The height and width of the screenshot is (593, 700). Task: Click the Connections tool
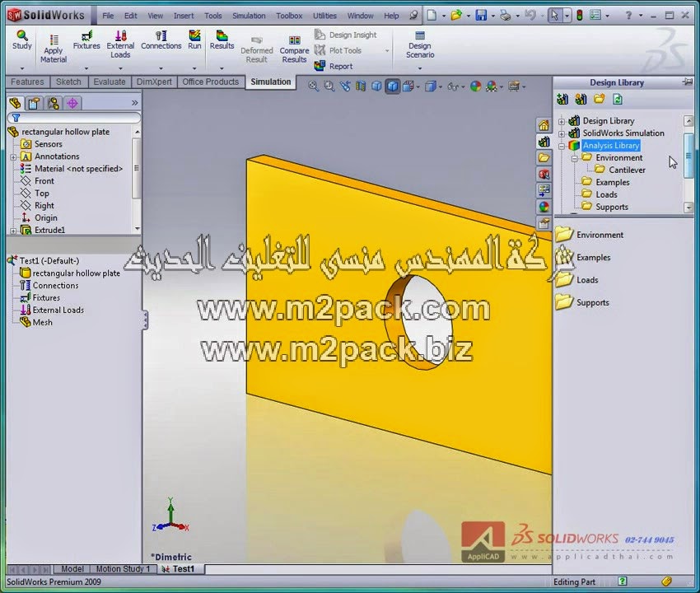click(161, 40)
